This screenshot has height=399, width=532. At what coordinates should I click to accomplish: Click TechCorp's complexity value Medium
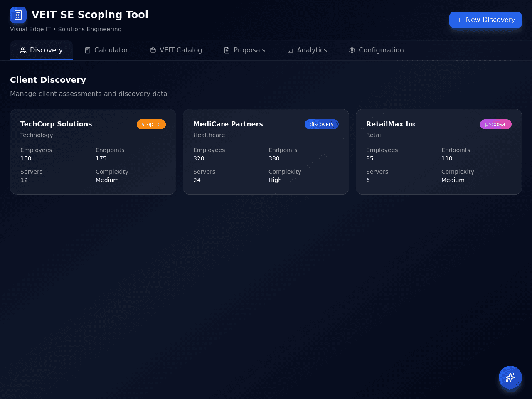click(107, 180)
